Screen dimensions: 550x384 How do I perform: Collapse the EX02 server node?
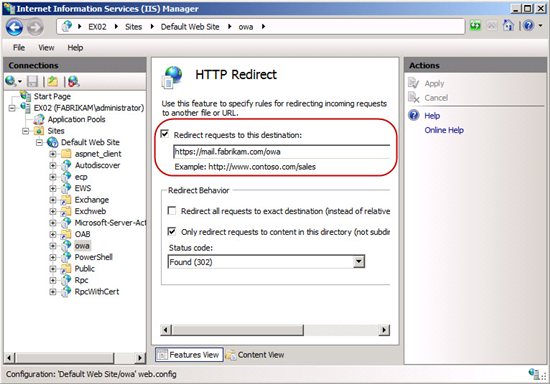[x=12, y=108]
